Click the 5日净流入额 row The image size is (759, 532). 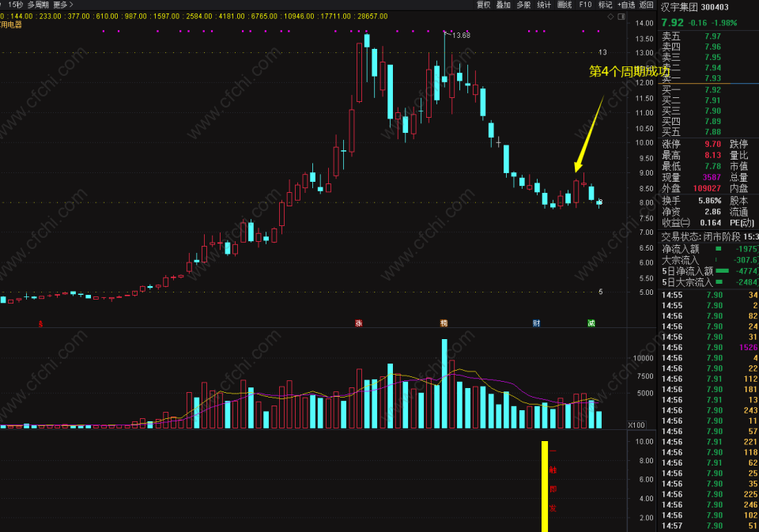pyautogui.click(x=710, y=271)
